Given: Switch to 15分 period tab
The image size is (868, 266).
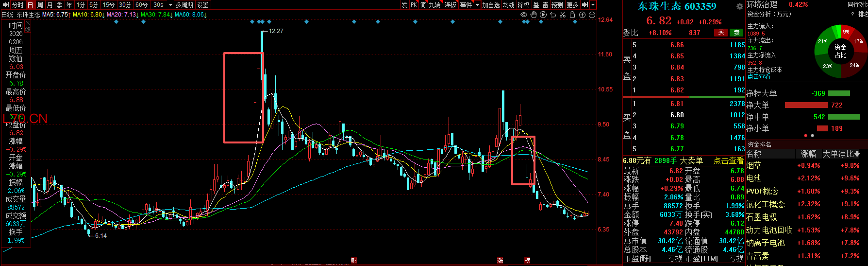Looking at the screenshot, I should click(109, 5).
